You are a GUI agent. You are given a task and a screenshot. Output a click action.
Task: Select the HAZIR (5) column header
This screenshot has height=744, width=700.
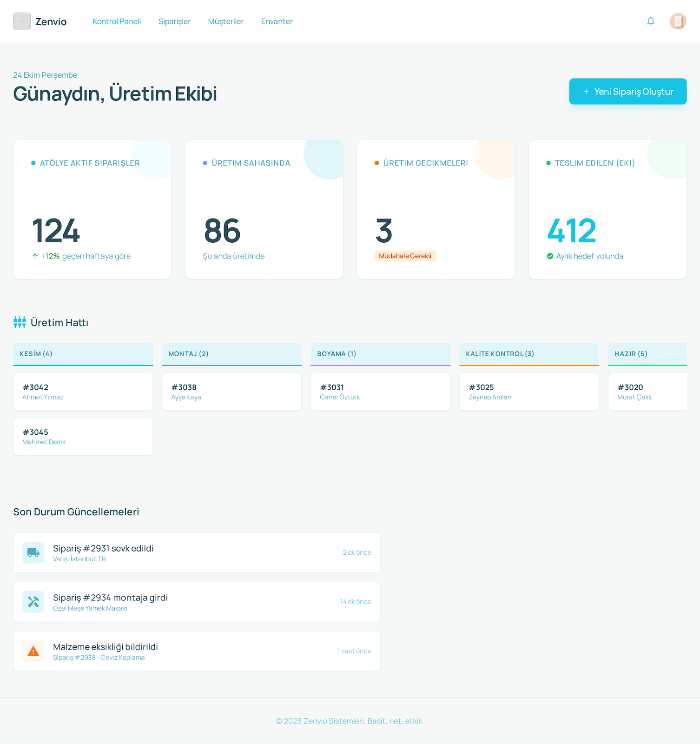[647, 354]
